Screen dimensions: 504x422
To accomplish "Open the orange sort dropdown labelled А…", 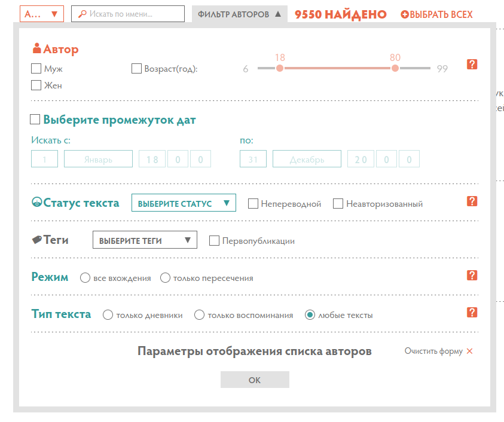I will tap(41, 14).
